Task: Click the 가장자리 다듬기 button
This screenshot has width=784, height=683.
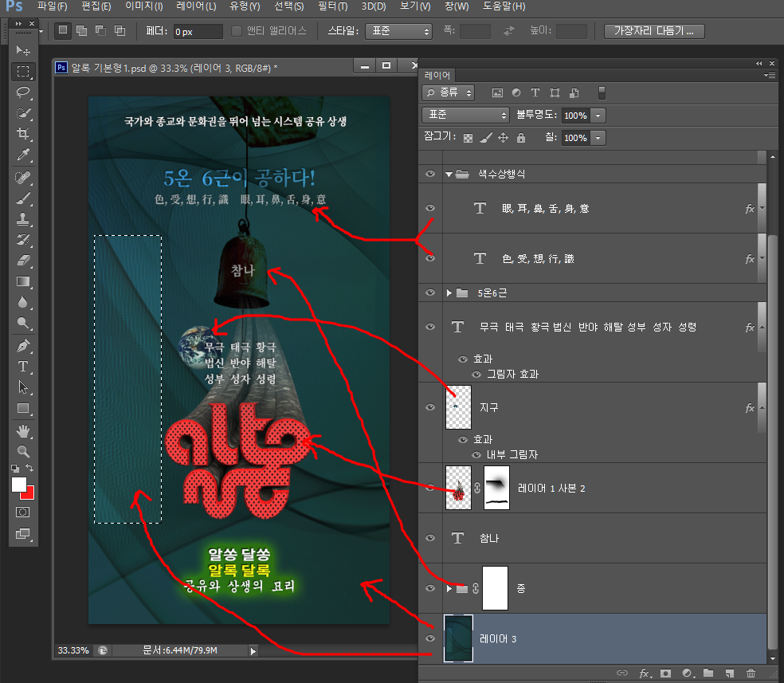Action: (x=654, y=31)
